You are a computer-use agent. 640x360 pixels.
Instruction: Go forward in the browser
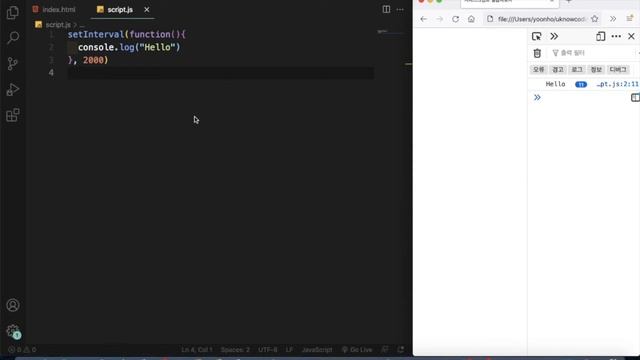(x=440, y=19)
